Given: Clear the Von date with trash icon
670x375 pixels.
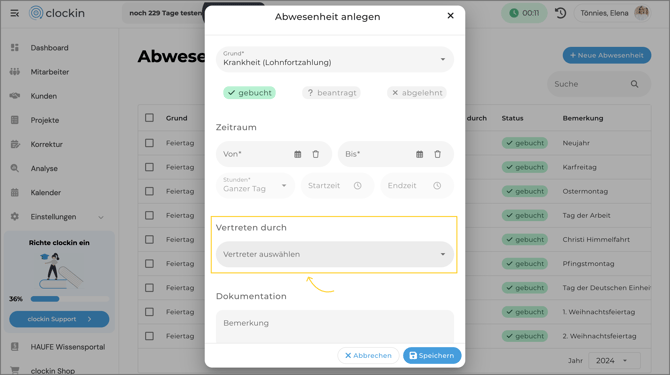Looking at the screenshot, I should pos(315,154).
